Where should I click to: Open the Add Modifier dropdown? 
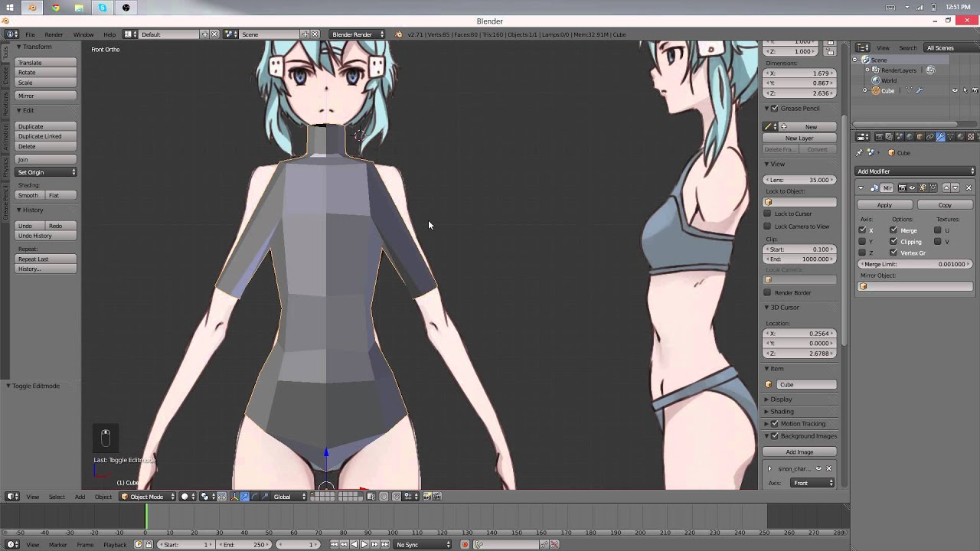(915, 171)
